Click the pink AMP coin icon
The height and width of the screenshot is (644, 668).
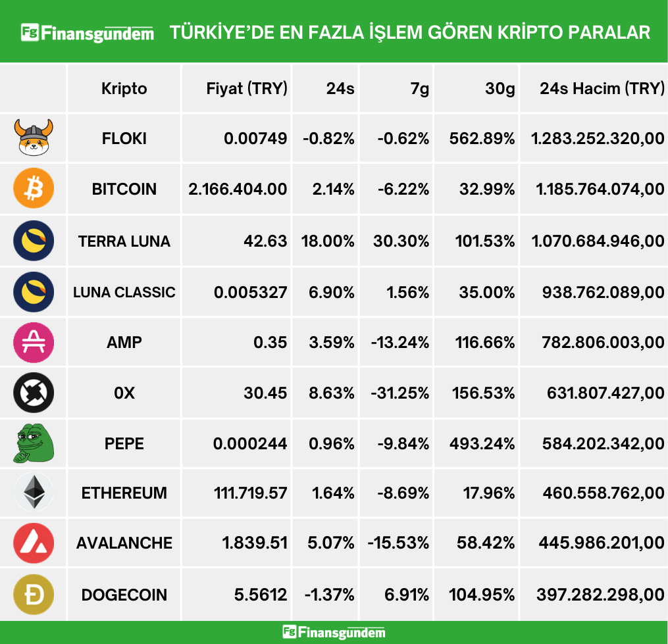click(x=34, y=342)
